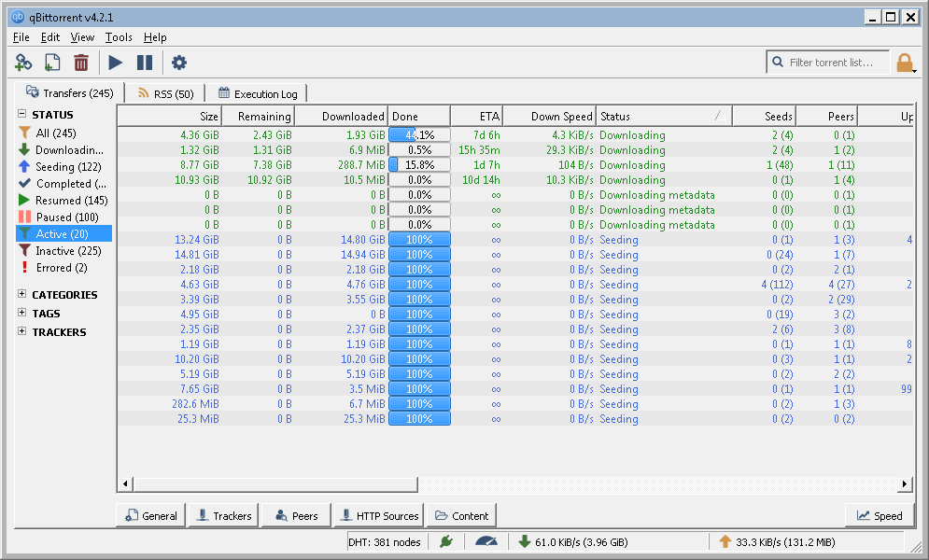The height and width of the screenshot is (560, 929).
Task: Open the Trackers details button
Action: pyautogui.click(x=224, y=515)
